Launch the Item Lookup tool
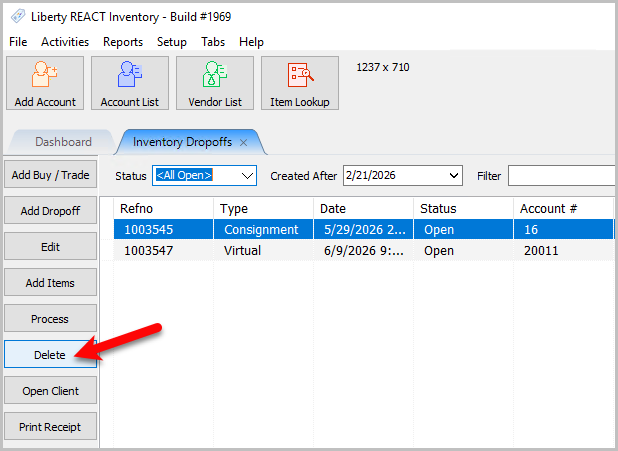This screenshot has width=618, height=451. 300,83
